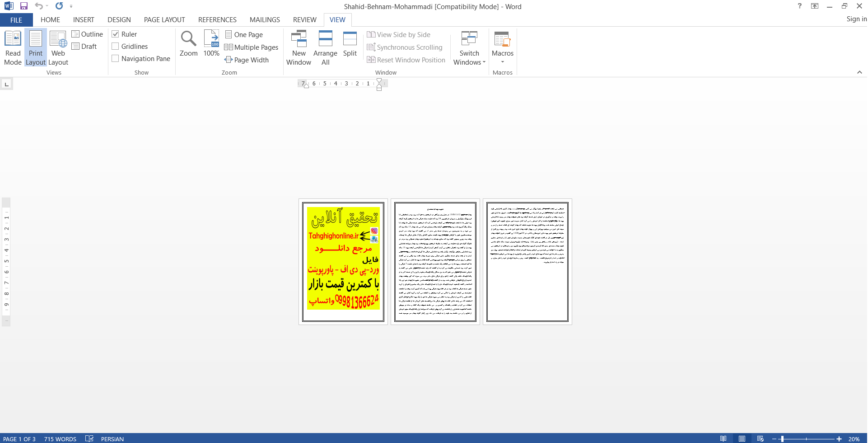This screenshot has width=868, height=443.
Task: Enable the Gridlines checkbox
Action: point(115,47)
